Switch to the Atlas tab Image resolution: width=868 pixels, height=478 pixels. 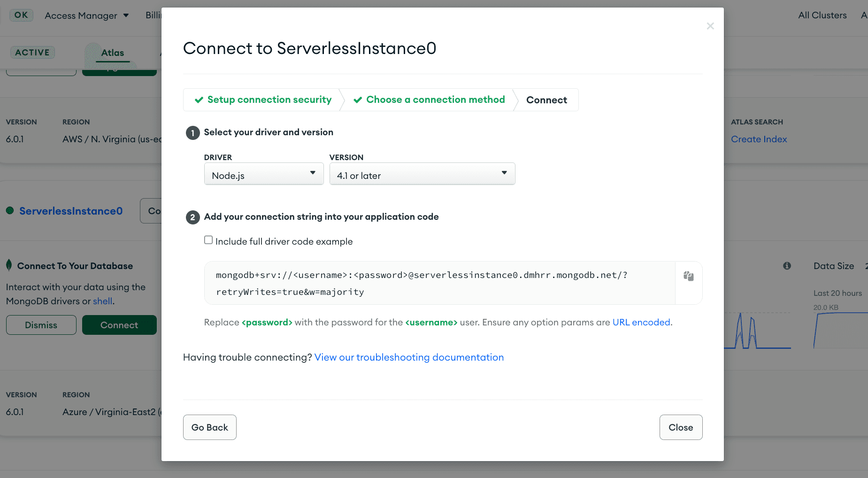point(113,53)
